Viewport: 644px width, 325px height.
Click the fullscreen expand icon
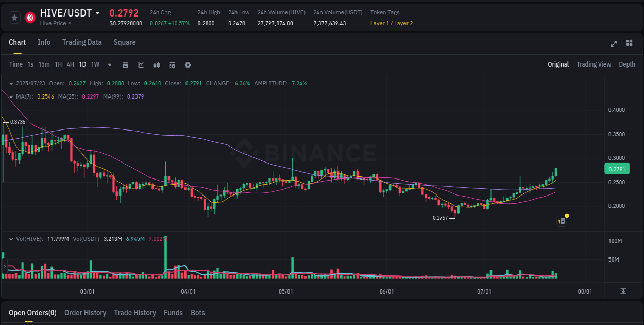point(614,44)
